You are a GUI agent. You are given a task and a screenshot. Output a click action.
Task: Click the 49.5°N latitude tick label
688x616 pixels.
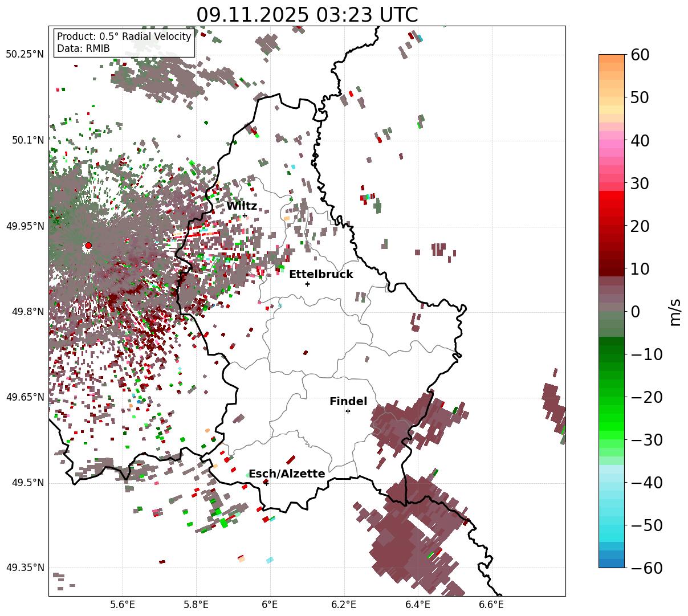(27, 483)
